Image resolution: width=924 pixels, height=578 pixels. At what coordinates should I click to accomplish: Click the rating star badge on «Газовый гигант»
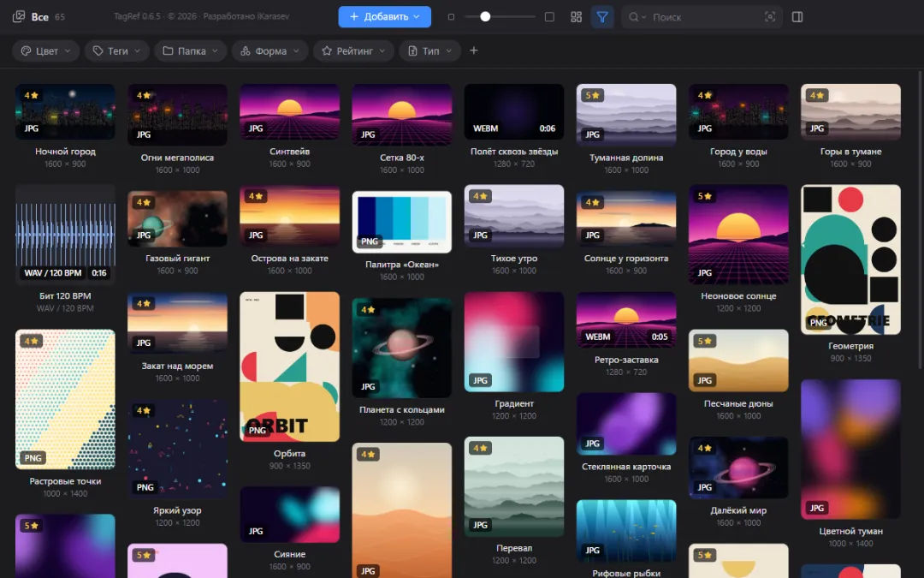pyautogui.click(x=144, y=202)
